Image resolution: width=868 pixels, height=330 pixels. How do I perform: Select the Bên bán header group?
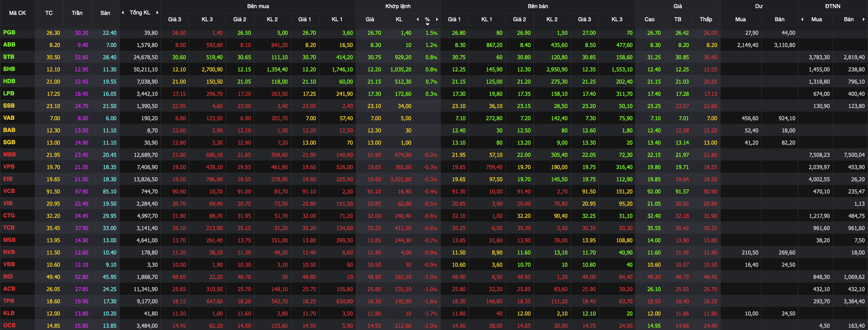point(538,6)
